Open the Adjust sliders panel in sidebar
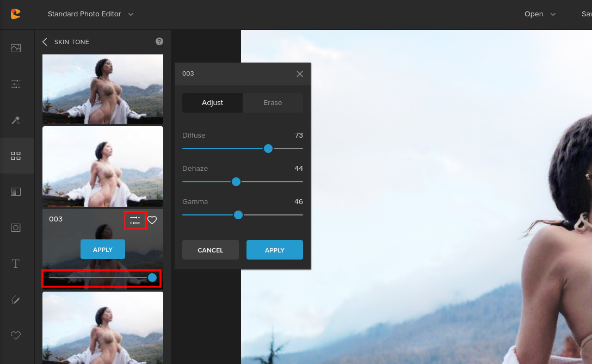 point(16,84)
